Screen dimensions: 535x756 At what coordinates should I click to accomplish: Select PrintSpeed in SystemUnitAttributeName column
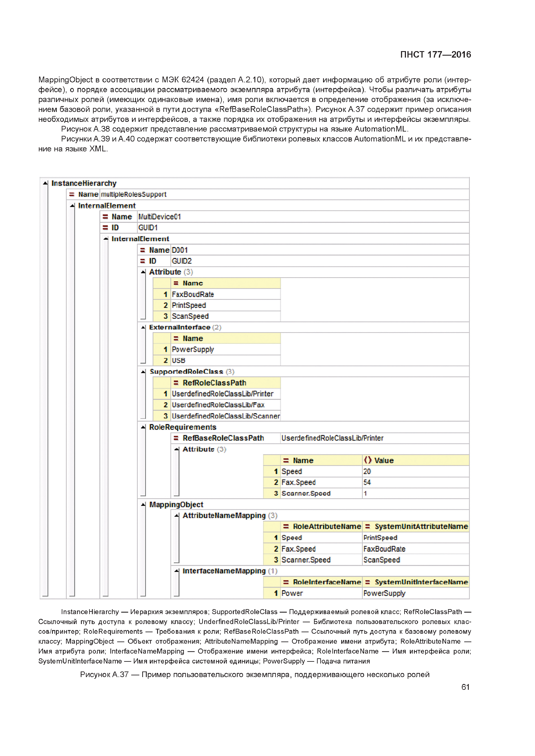[x=416, y=538]
